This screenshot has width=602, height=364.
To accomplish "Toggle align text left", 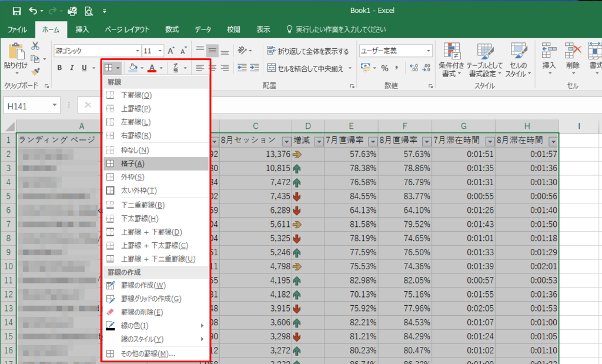I will click(200, 68).
